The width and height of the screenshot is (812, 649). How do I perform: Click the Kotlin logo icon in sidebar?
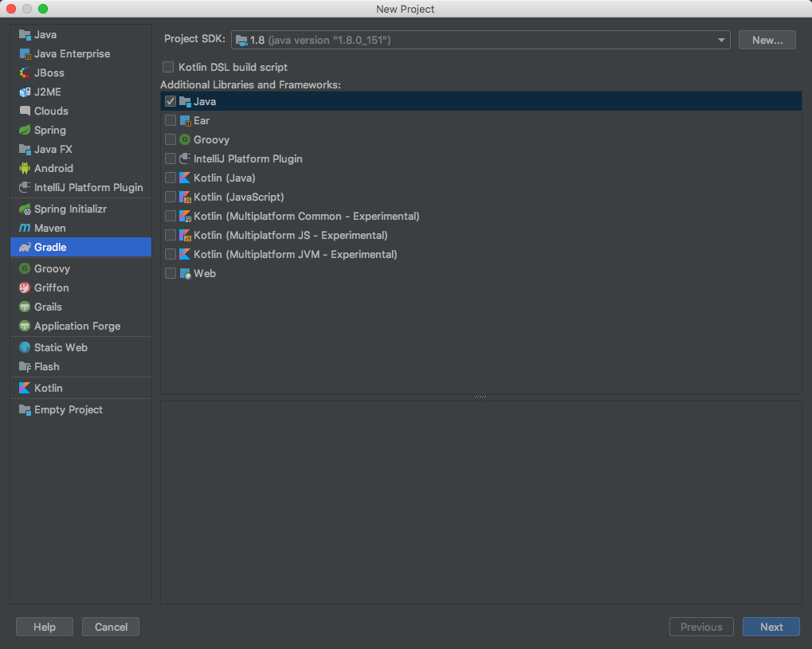click(25, 388)
